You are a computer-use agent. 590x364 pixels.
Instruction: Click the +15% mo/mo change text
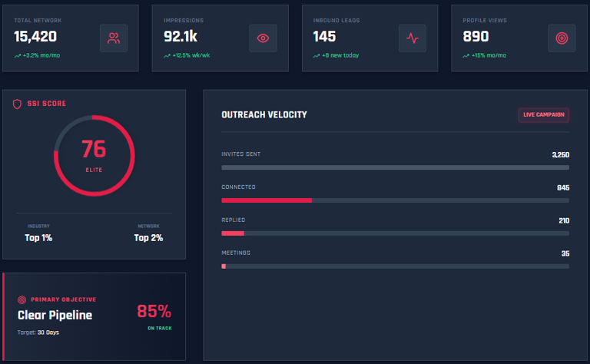[489, 55]
